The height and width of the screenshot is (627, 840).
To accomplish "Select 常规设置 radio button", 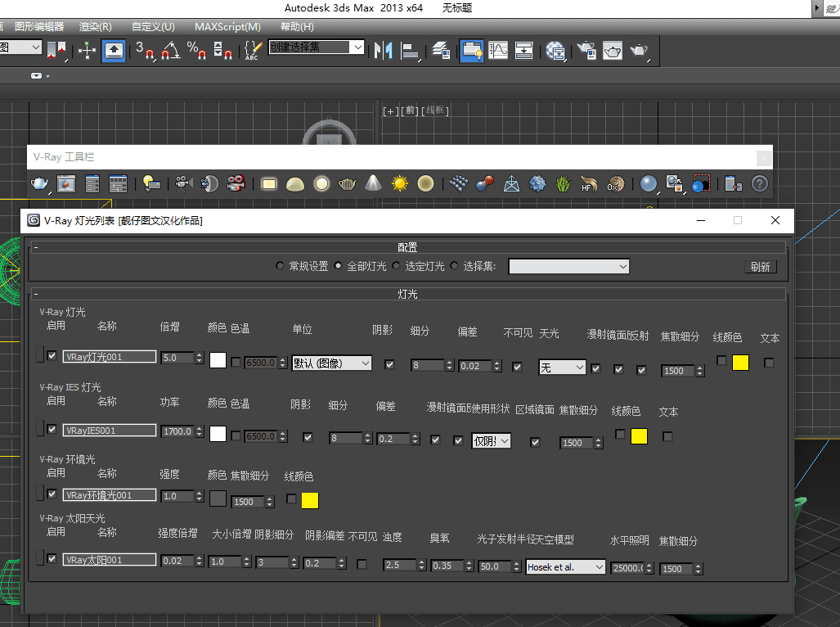I will 280,266.
